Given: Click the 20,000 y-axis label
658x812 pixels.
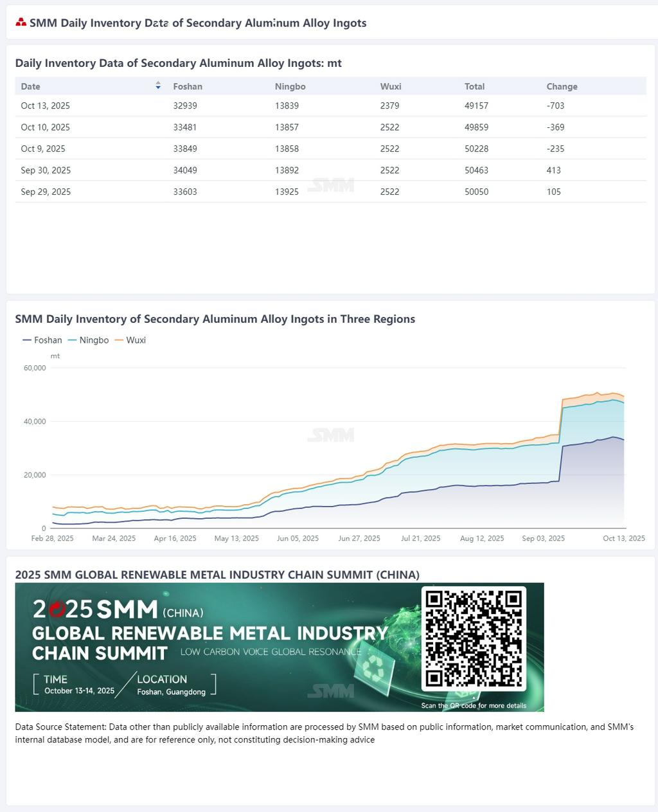Looking at the screenshot, I should (x=35, y=475).
